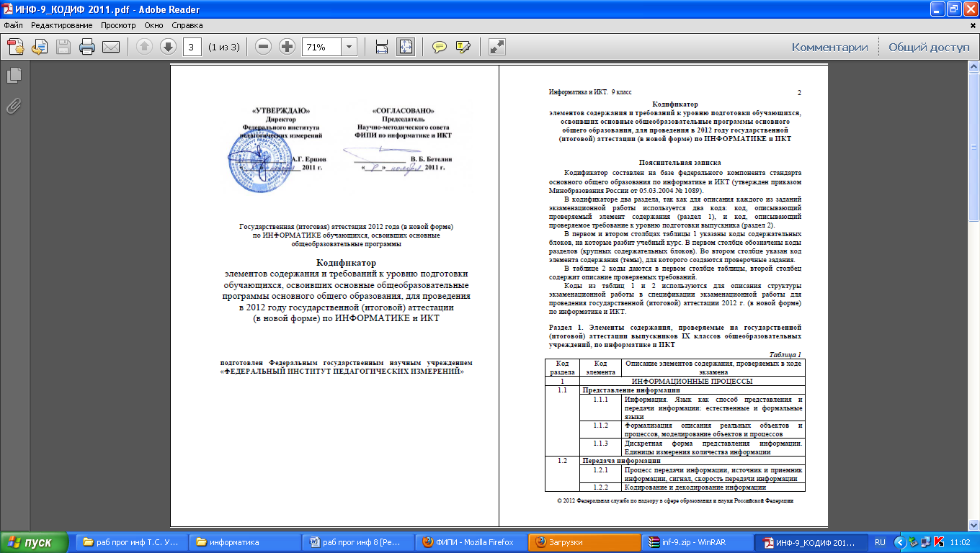Screen dimensions: 980x553
Task: Go to next page with down arrow
Action: click(167, 47)
